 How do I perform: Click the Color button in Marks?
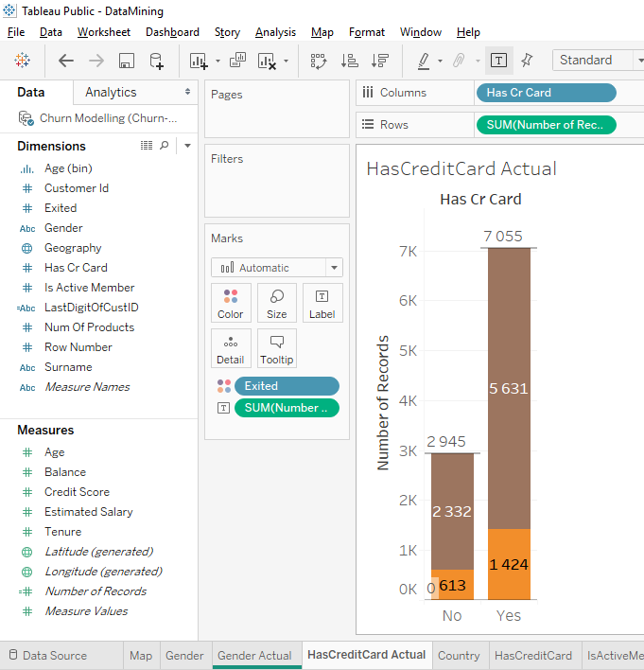tap(231, 303)
